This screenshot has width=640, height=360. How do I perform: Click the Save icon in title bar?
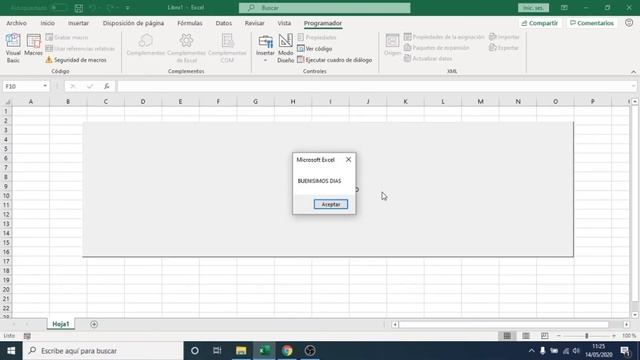79,8
